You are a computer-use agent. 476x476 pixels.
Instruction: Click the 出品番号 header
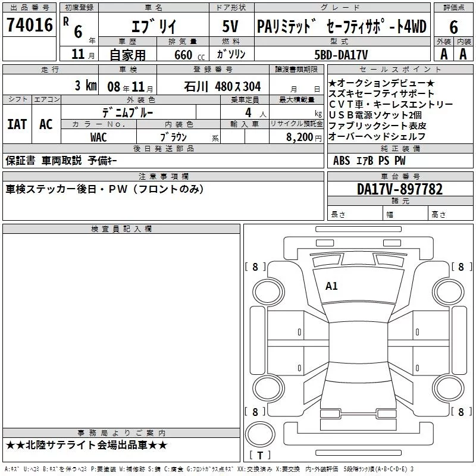[x=29, y=8]
